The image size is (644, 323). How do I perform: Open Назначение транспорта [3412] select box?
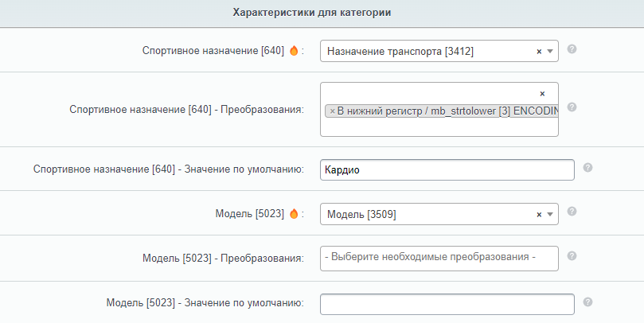pos(439,51)
